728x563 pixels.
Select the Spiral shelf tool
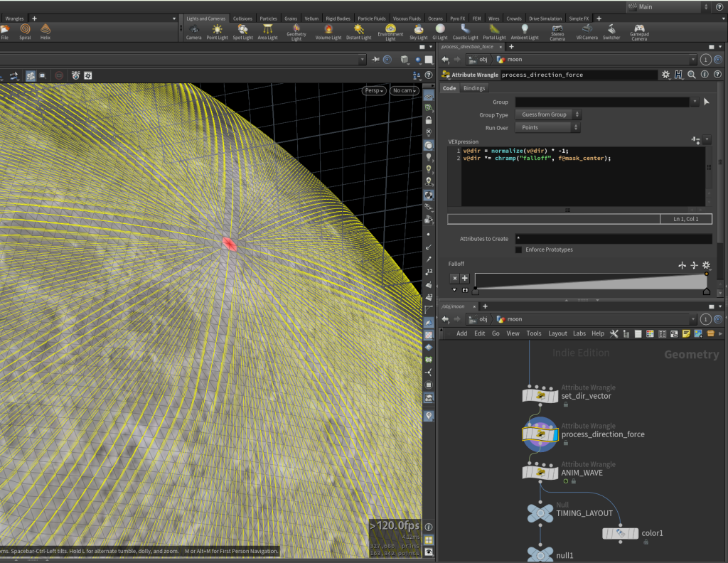click(x=25, y=31)
